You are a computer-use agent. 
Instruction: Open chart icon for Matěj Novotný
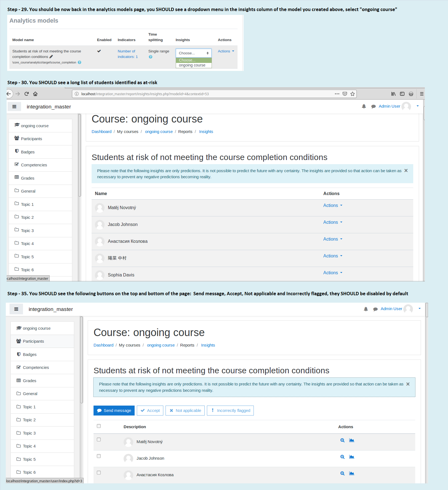pyautogui.click(x=352, y=440)
